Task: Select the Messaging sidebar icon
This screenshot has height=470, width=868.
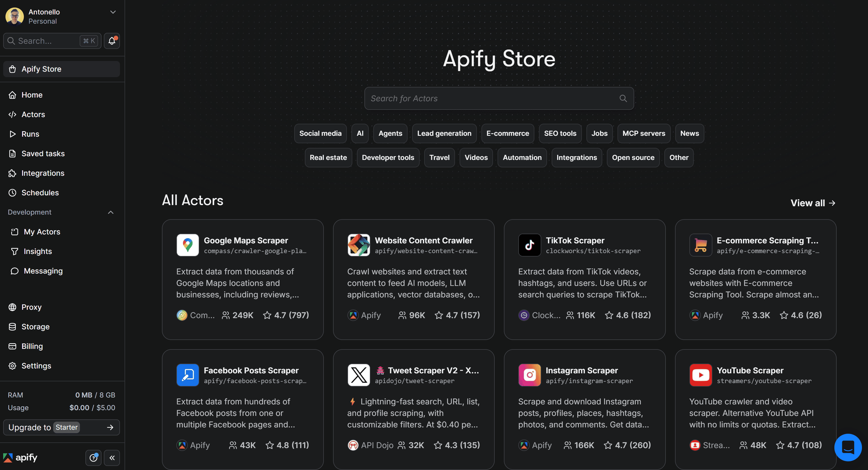Action: [x=14, y=271]
